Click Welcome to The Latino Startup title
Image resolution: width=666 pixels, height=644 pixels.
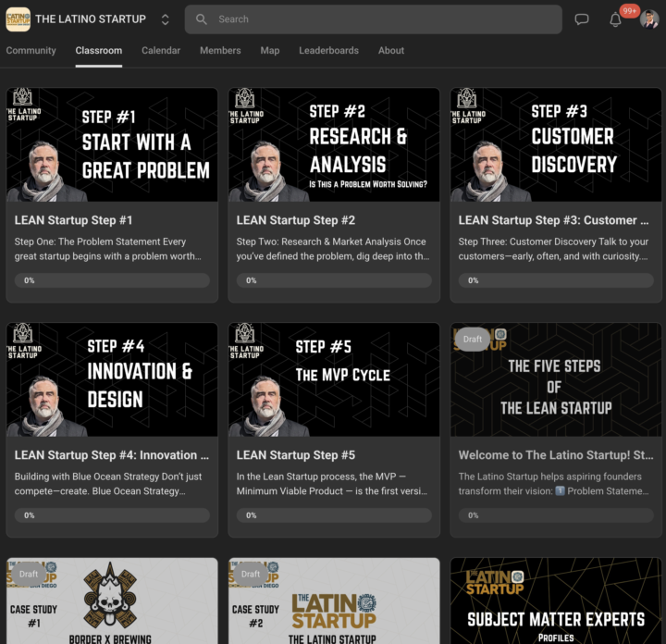[x=556, y=455]
